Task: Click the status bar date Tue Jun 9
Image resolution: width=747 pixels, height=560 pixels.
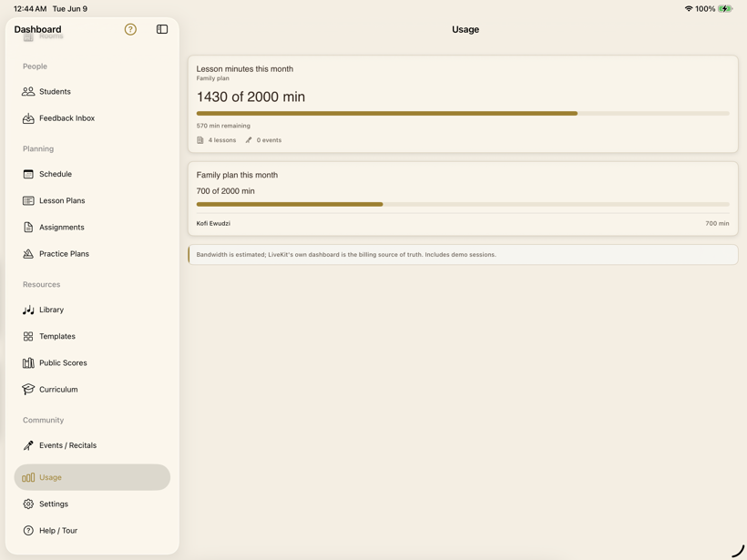Action: pyautogui.click(x=69, y=8)
